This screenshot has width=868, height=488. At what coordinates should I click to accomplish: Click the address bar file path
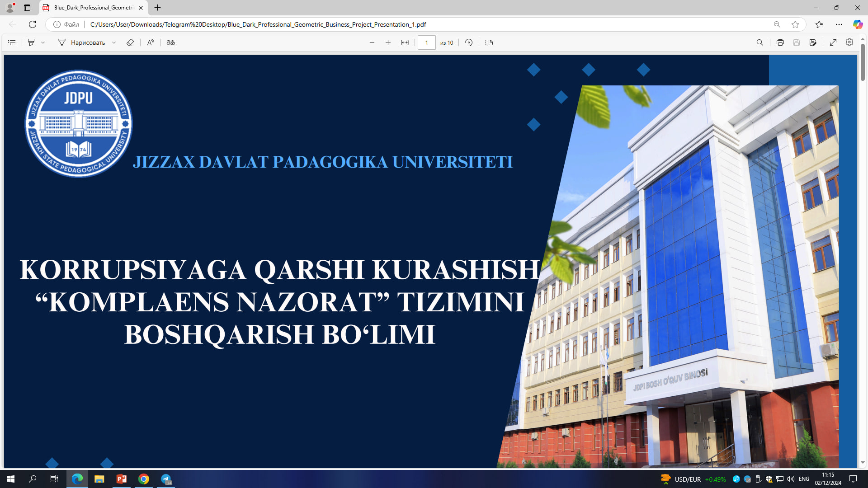tap(258, 24)
